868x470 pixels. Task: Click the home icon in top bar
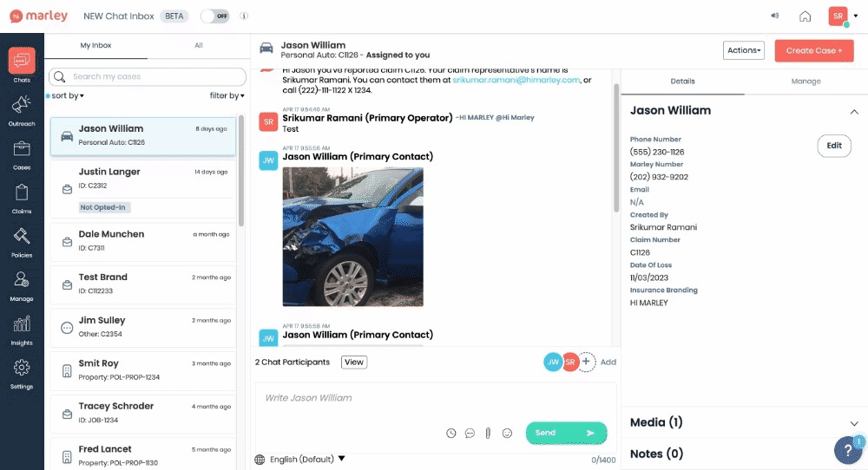805,16
